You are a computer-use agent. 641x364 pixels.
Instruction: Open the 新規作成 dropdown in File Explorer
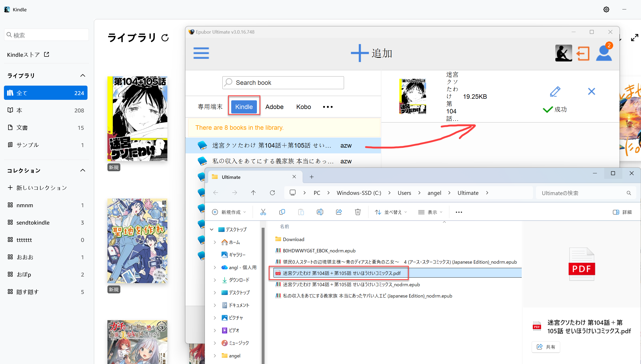(229, 212)
